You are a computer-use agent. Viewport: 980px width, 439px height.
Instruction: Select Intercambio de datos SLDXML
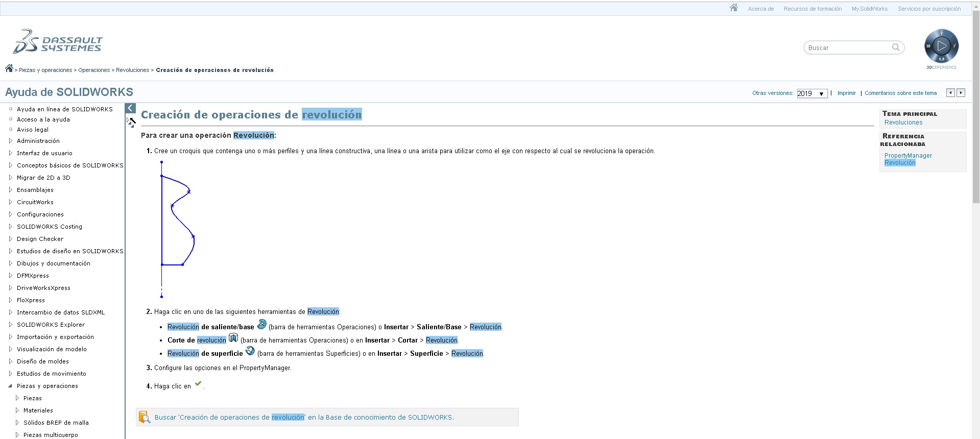point(61,312)
